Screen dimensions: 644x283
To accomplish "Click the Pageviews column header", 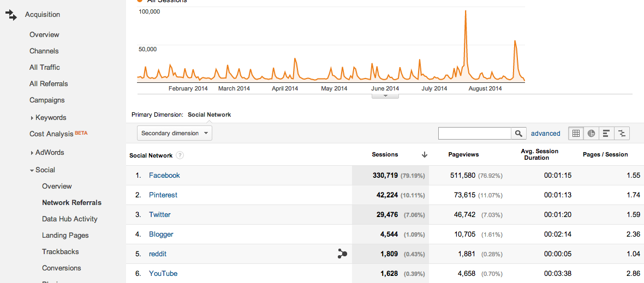I will [463, 155].
